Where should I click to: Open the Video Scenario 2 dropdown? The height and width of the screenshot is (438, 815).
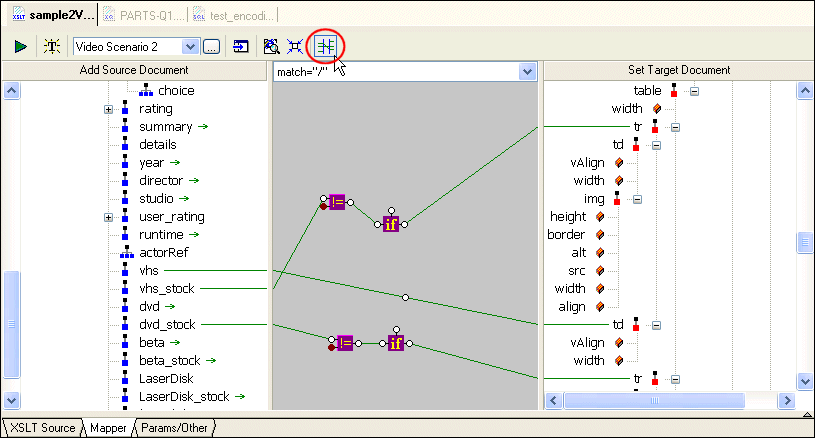(x=190, y=46)
